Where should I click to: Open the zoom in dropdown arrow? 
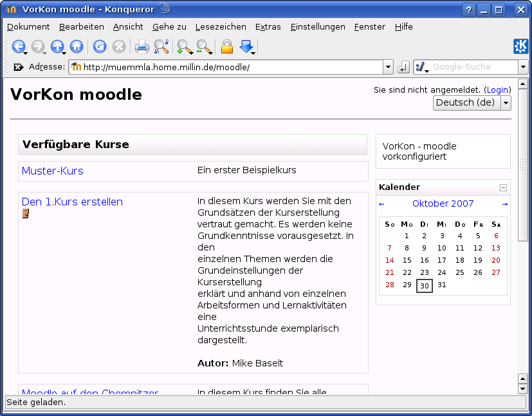tap(191, 53)
